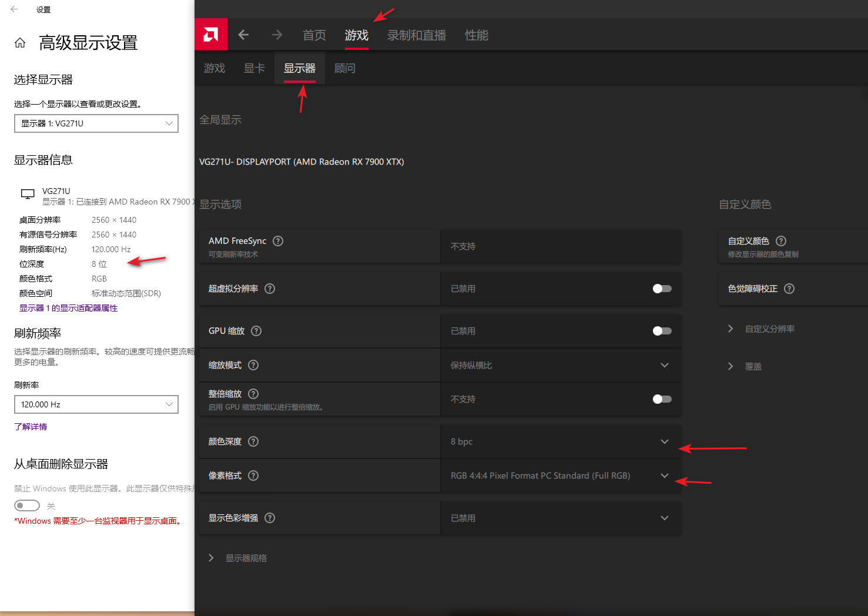Select the 显卡 sub-tab
This screenshot has width=868, height=616.
click(254, 68)
